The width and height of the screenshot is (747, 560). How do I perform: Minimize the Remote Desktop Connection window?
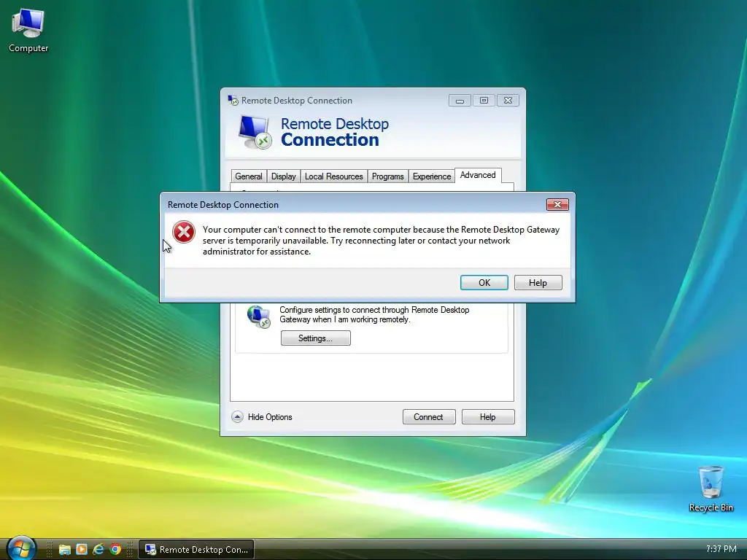coord(460,101)
